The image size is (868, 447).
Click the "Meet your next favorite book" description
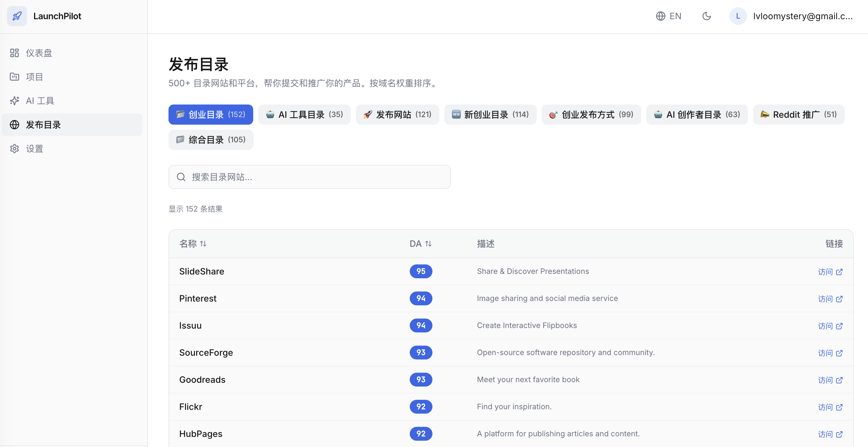click(x=528, y=380)
